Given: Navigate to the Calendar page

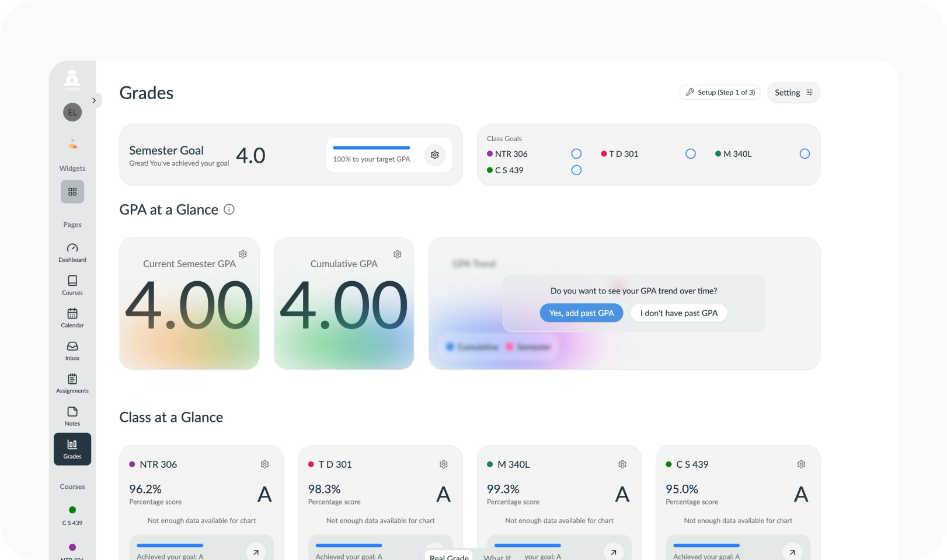Looking at the screenshot, I should tap(72, 318).
